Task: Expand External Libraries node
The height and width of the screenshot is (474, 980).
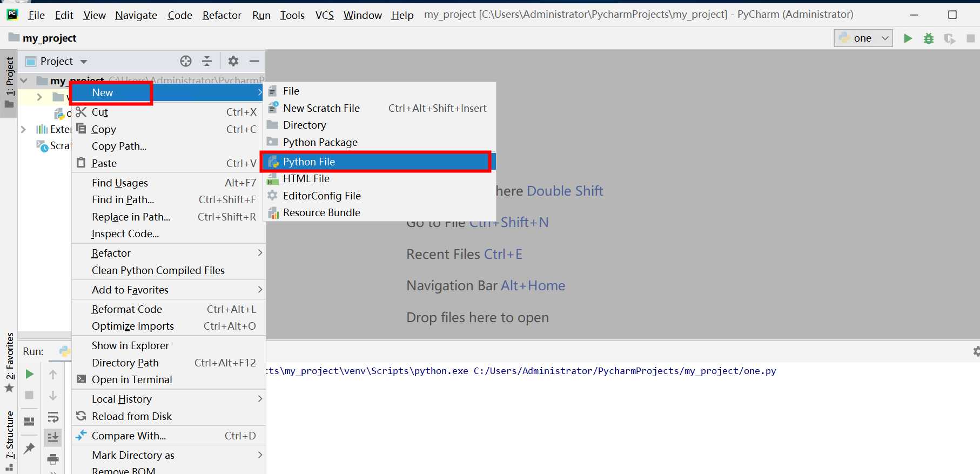Action: click(x=23, y=129)
